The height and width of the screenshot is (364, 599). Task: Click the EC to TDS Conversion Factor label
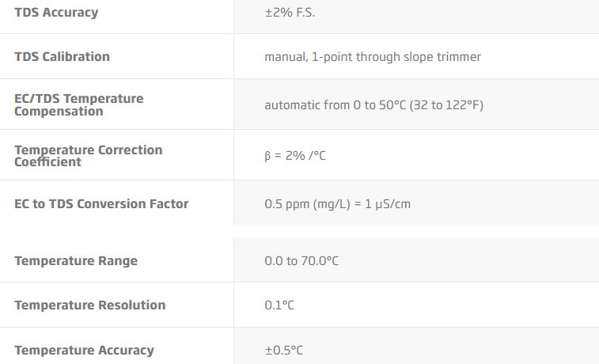101,204
